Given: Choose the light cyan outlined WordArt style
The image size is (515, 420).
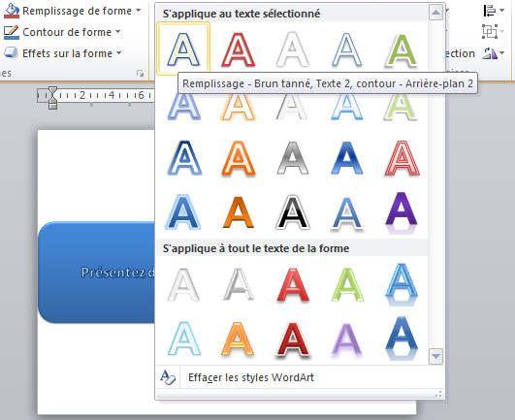Looking at the screenshot, I should pyautogui.click(x=183, y=339).
